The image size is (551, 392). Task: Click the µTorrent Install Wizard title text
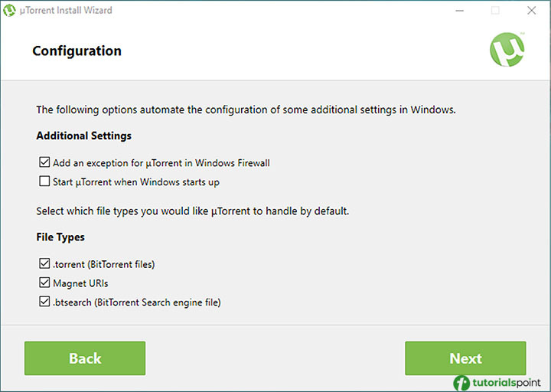pos(68,11)
